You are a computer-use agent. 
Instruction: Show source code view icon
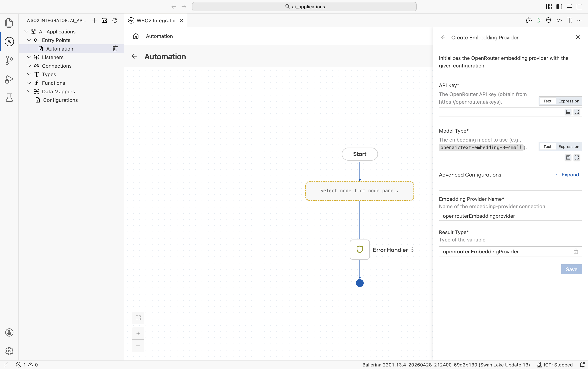click(x=559, y=20)
